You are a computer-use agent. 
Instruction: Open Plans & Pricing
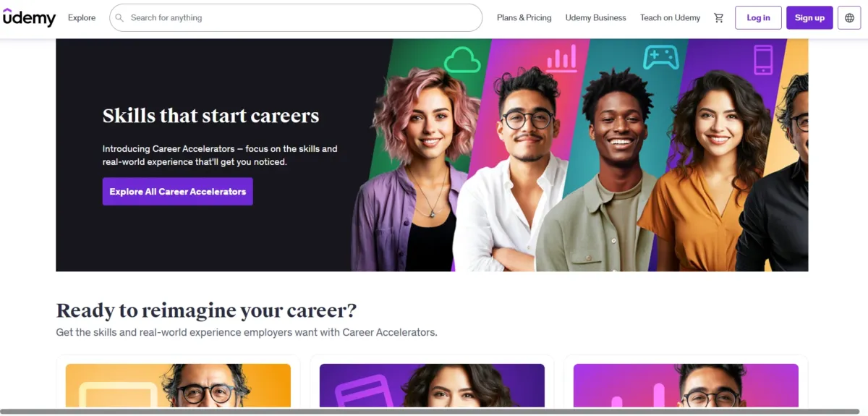(524, 17)
